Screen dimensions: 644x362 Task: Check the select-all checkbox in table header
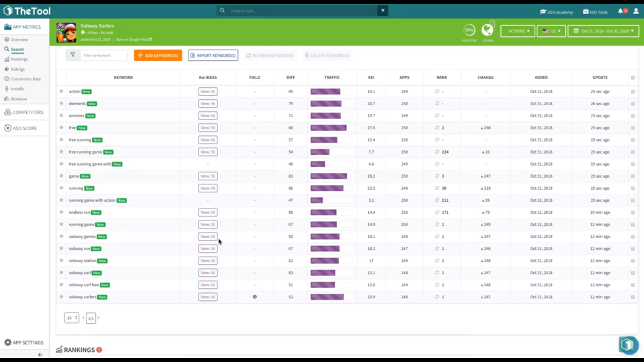(633, 78)
